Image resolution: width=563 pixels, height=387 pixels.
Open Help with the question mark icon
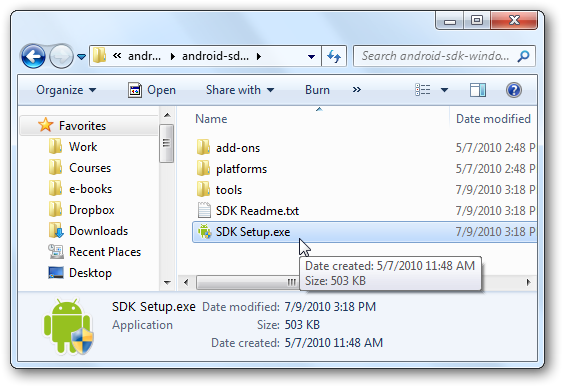coord(514,90)
